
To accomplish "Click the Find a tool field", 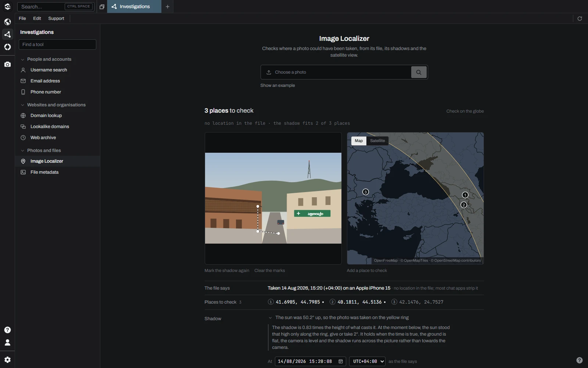I will tap(57, 45).
